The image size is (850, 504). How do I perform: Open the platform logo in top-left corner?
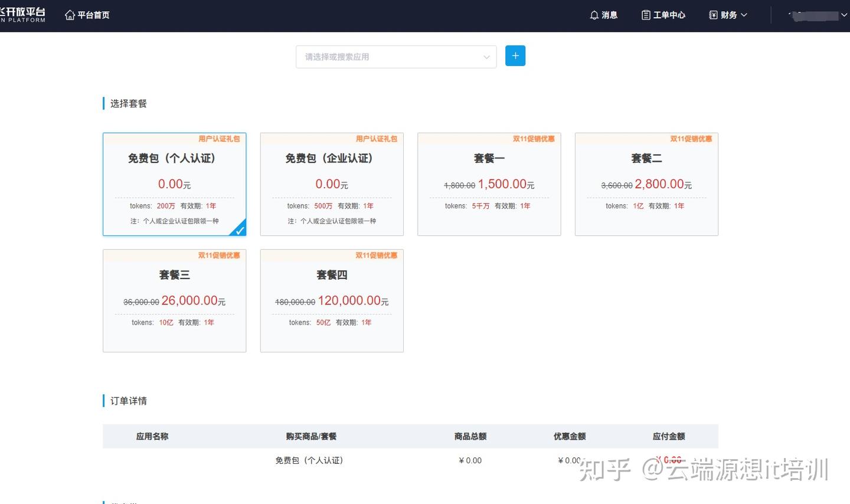pyautogui.click(x=24, y=15)
